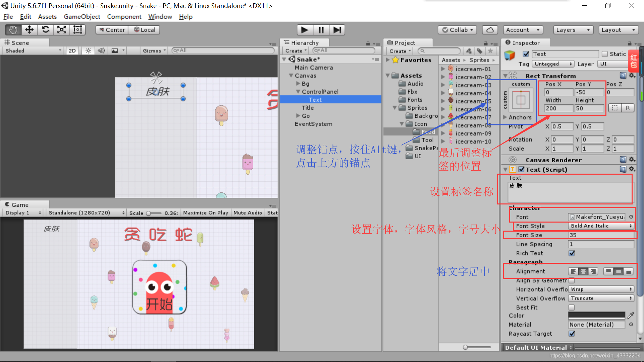Screen dimensions: 644x362
Task: Search by type icon in Project
Action: click(x=469, y=51)
